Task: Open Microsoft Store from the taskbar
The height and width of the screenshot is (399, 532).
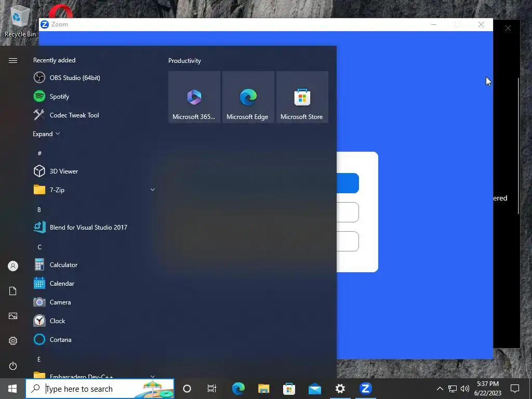Action: coord(289,389)
